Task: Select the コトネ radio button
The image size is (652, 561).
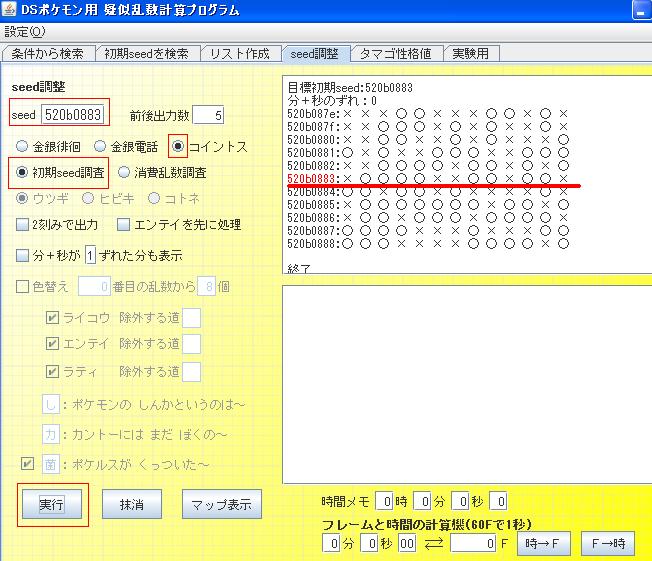Action: coord(154,198)
